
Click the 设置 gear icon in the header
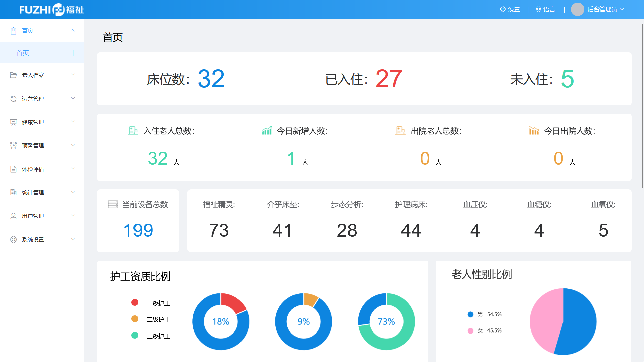503,9
